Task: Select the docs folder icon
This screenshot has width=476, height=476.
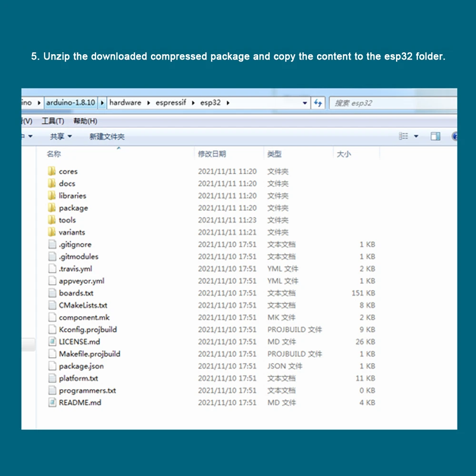Action: [52, 183]
